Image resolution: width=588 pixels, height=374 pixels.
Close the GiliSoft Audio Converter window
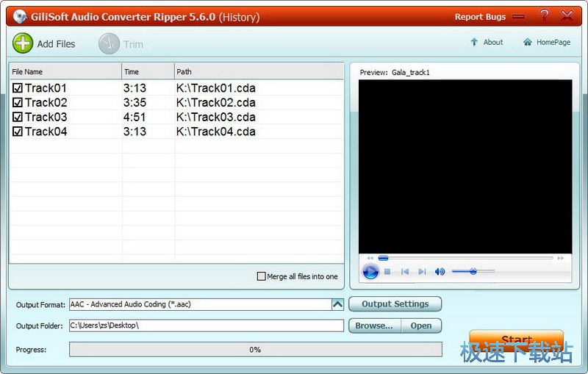click(567, 15)
